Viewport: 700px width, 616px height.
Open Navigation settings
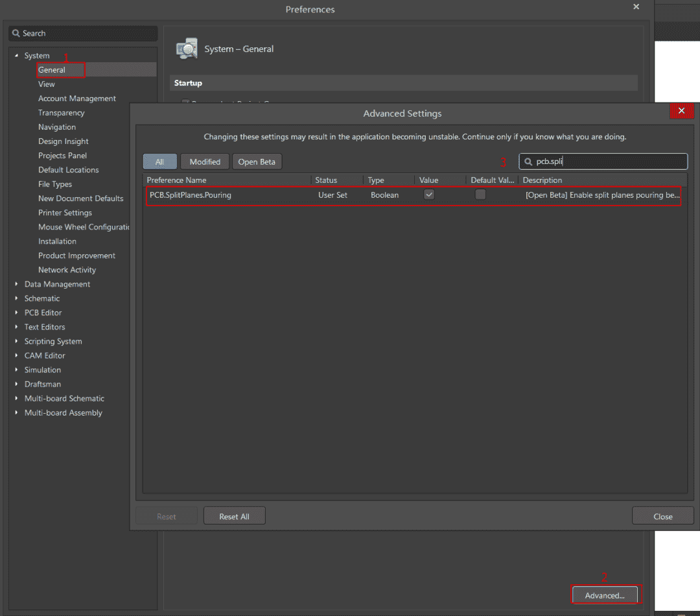(56, 127)
